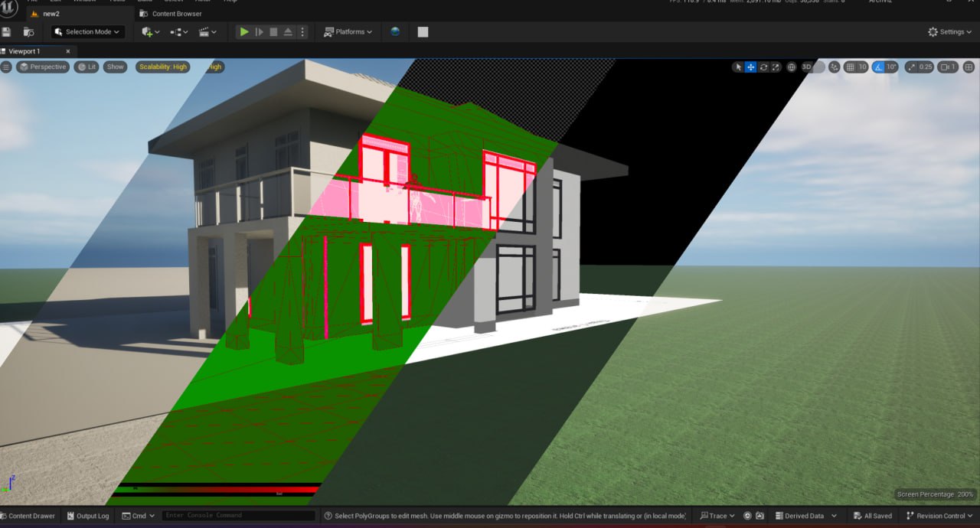The image size is (980, 528).
Task: Click the white square toolbar icon
Action: point(423,32)
